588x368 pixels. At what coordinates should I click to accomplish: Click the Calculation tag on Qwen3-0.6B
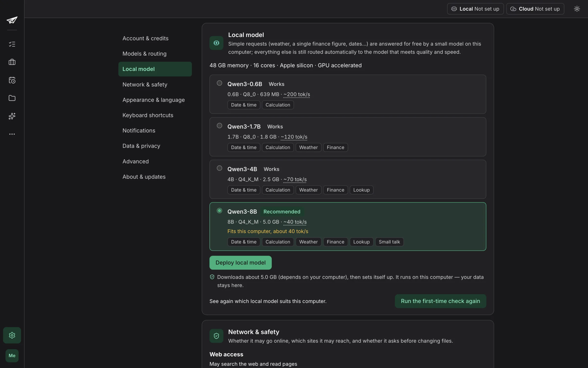[278, 105]
